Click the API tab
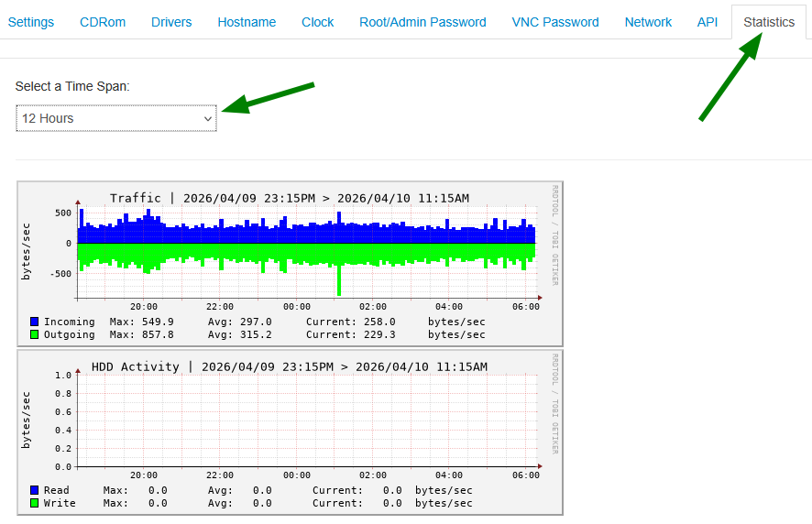Screen dimensions: 812x524 tap(707, 22)
